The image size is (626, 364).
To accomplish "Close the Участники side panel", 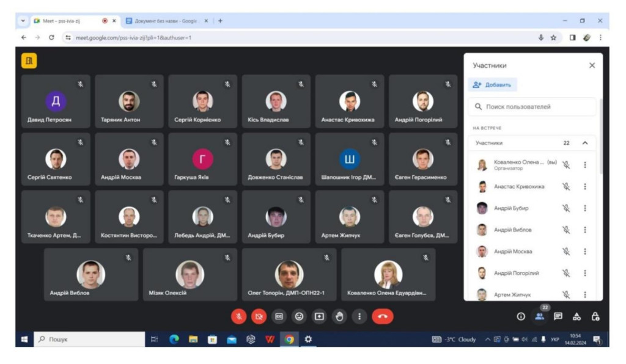I will click(x=591, y=65).
